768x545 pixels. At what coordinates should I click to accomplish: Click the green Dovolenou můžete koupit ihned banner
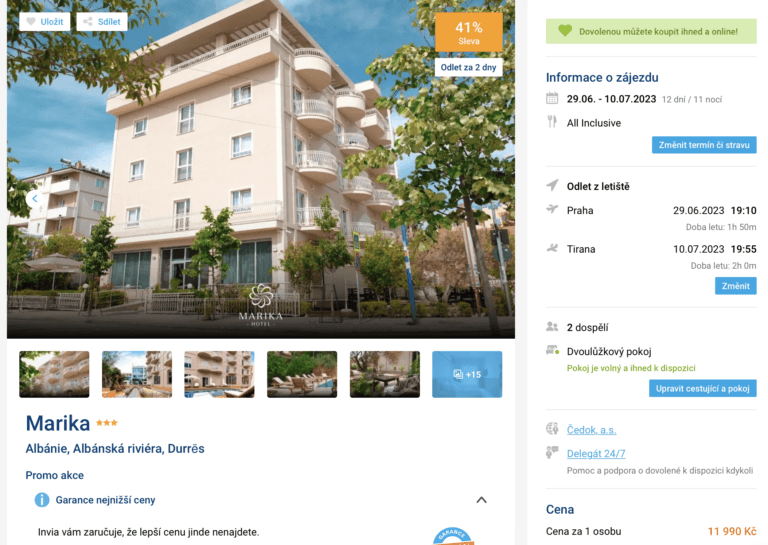pos(651,31)
